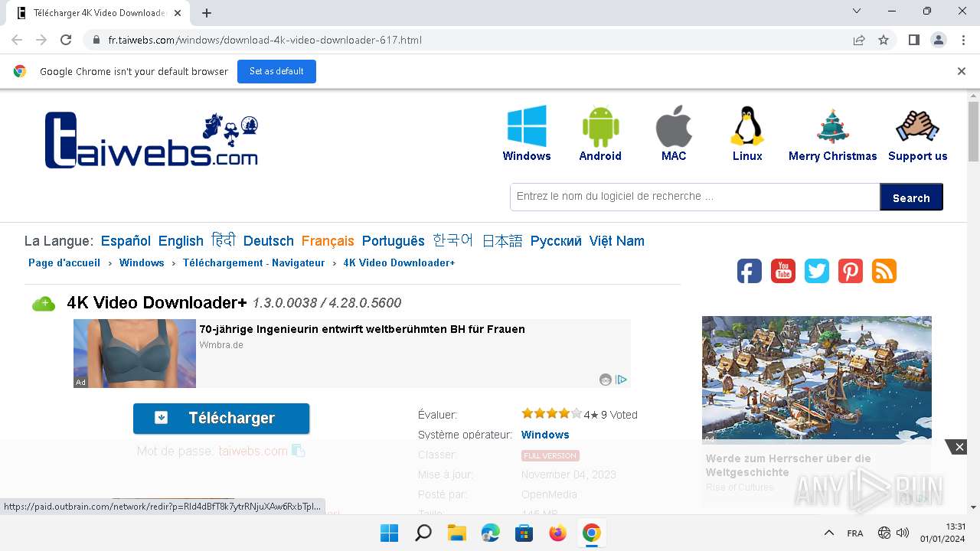Copy the password with the clipboard icon

click(299, 451)
